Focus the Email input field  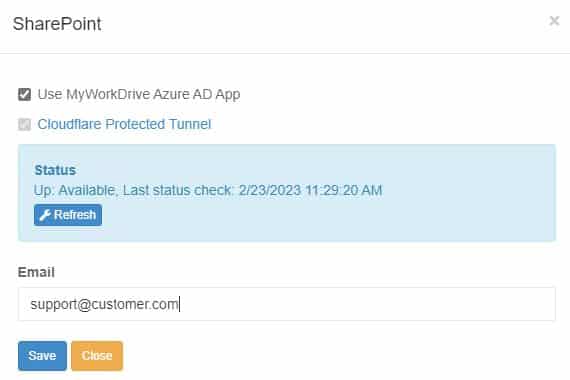pos(286,304)
